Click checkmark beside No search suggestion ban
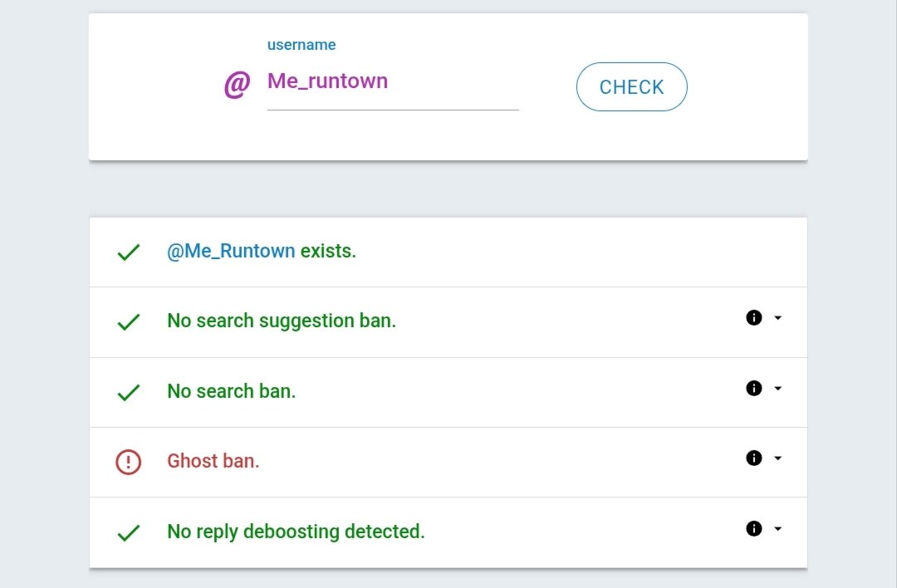The image size is (897, 588). 128,322
